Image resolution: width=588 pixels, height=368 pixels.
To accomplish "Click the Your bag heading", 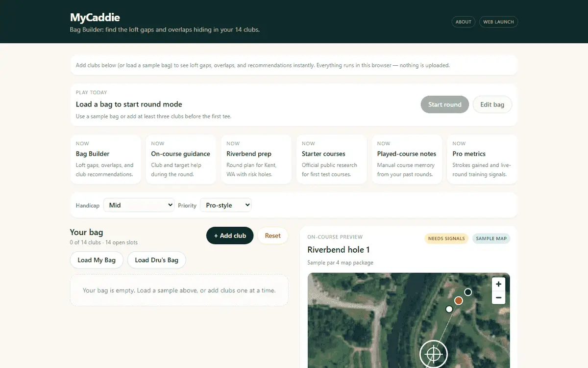I will pos(86,233).
